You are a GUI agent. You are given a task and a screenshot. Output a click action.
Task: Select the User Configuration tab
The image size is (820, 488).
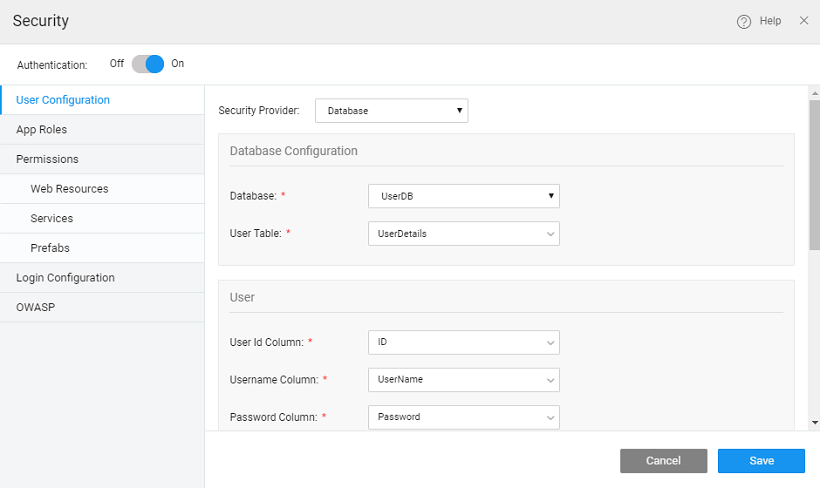click(63, 100)
